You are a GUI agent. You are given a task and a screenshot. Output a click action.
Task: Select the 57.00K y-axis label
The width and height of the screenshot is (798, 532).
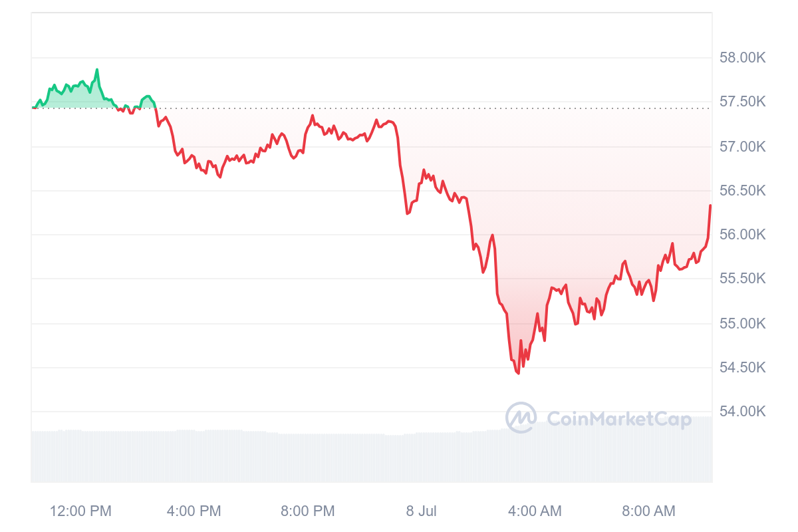[x=743, y=146]
